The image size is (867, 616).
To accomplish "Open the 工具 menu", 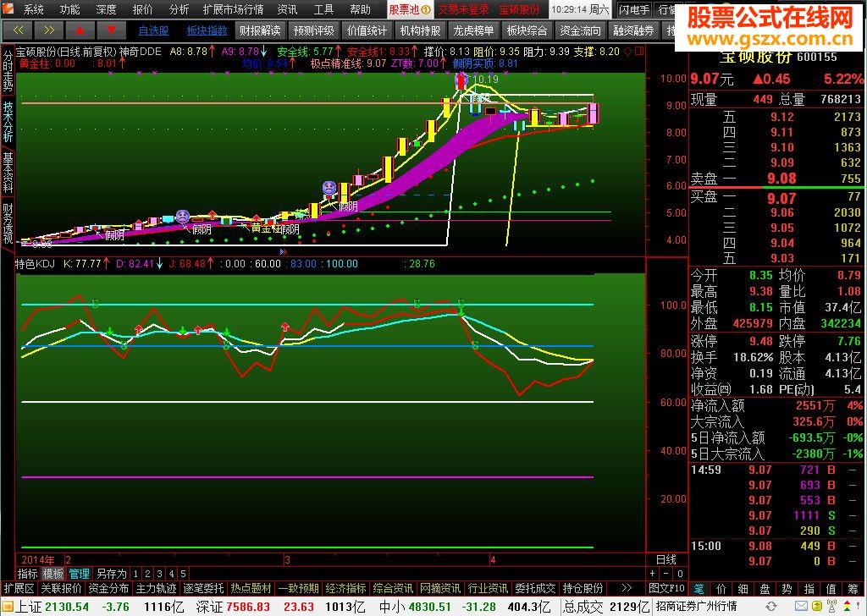I will [323, 9].
